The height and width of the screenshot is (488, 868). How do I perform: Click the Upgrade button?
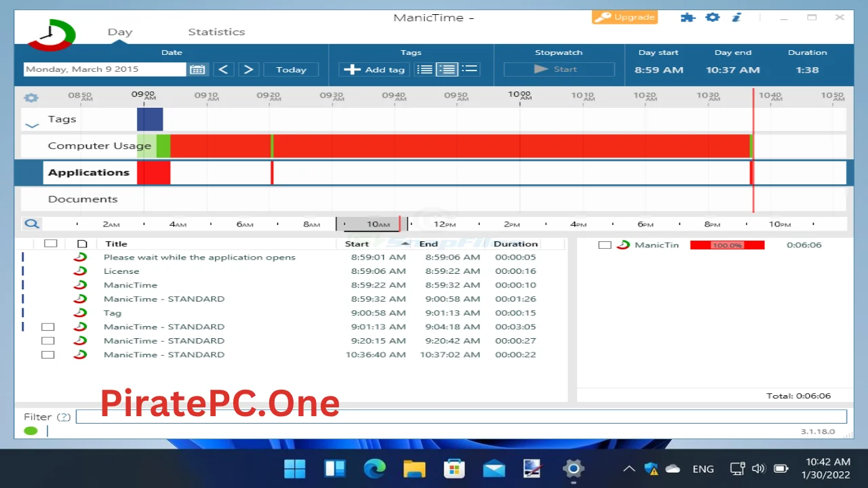(x=625, y=17)
